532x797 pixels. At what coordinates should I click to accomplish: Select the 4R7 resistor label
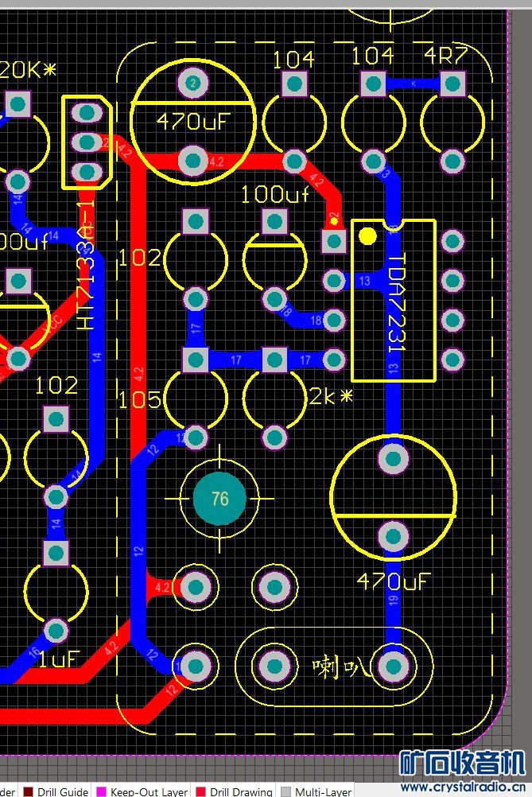[x=445, y=56]
